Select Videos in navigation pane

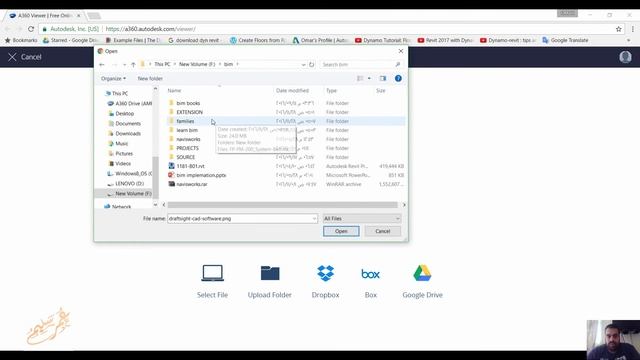(x=120, y=163)
